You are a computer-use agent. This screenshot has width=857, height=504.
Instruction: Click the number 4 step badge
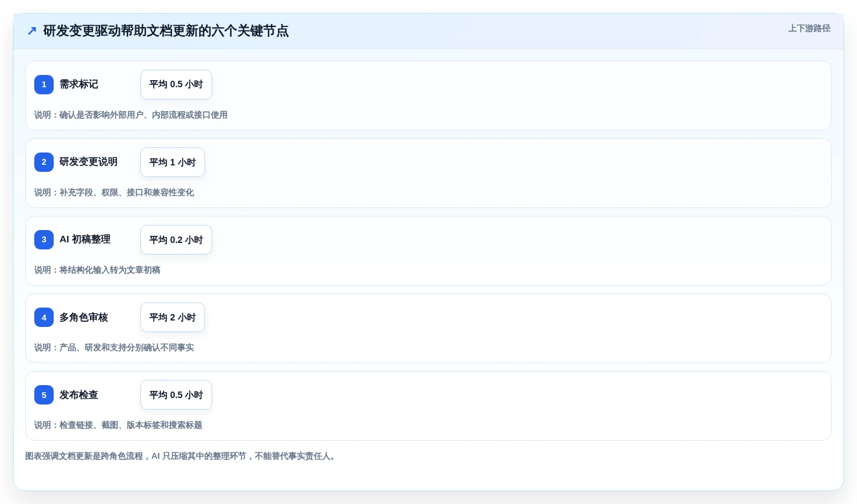click(x=44, y=317)
